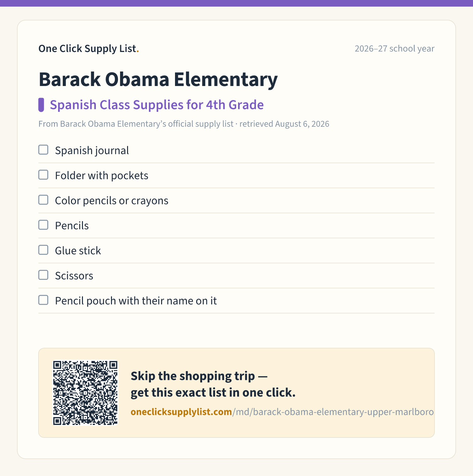473x476 pixels.
Task: Check the Scissors checkbox
Action: (x=43, y=275)
